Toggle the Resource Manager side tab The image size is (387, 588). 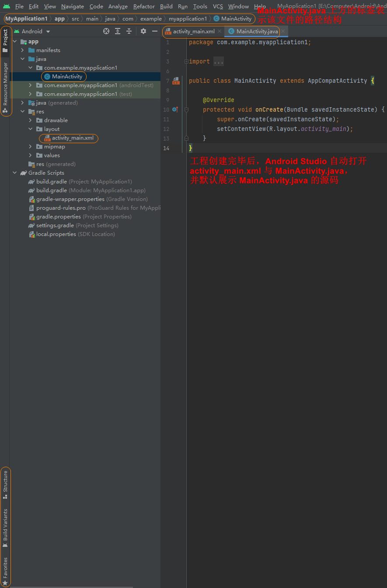pos(5,88)
